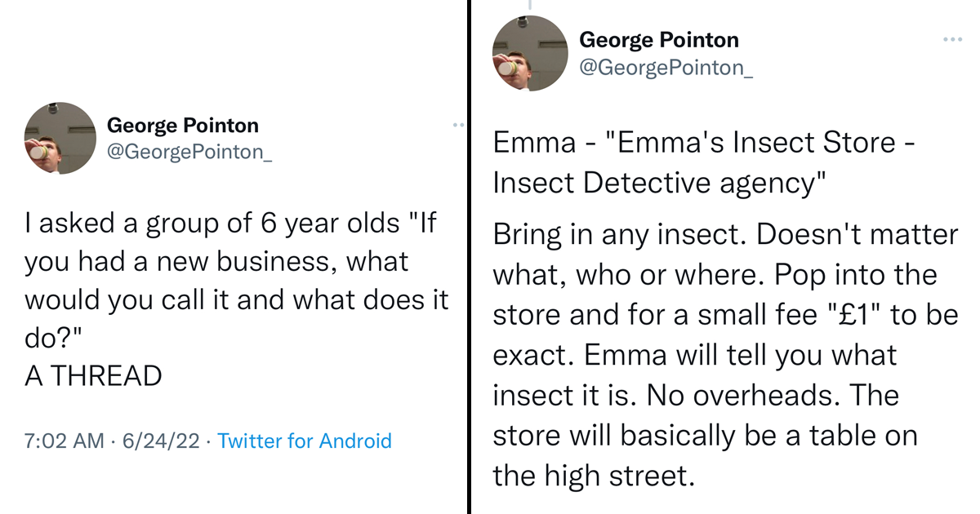
Task: Click the 7:02 AM timestamp
Action: coord(65,441)
